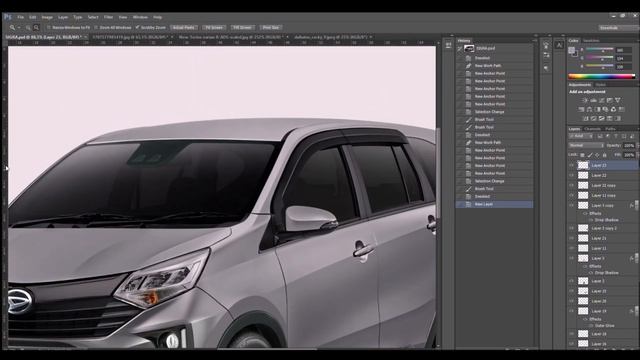Hide the Outer Glow effect
Screen dimensions: 640x360
[591, 326]
